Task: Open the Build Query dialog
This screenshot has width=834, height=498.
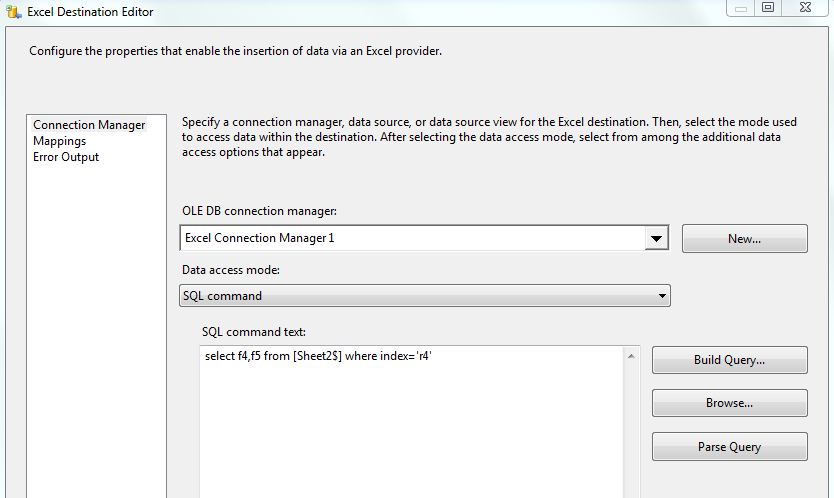Action: coord(729,360)
